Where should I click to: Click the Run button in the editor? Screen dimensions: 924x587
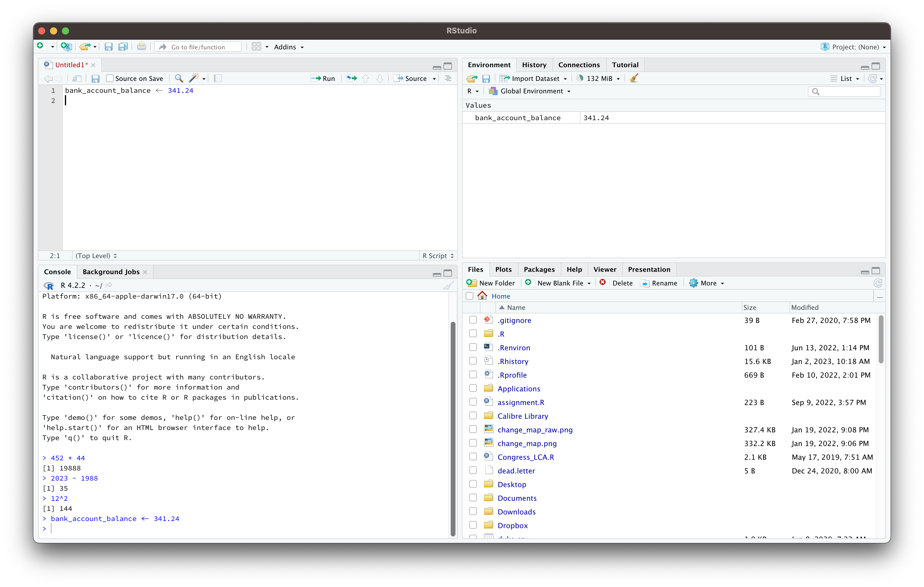(323, 79)
